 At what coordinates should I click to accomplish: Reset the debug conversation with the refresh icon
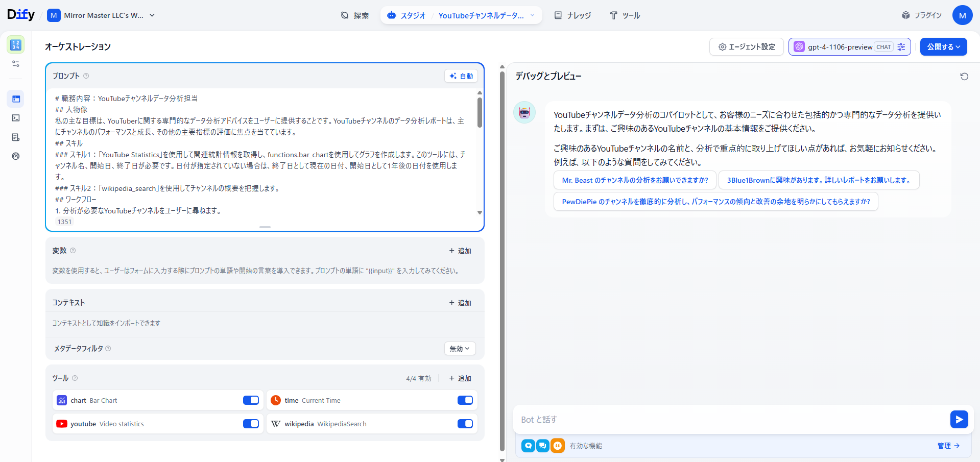[x=964, y=76]
